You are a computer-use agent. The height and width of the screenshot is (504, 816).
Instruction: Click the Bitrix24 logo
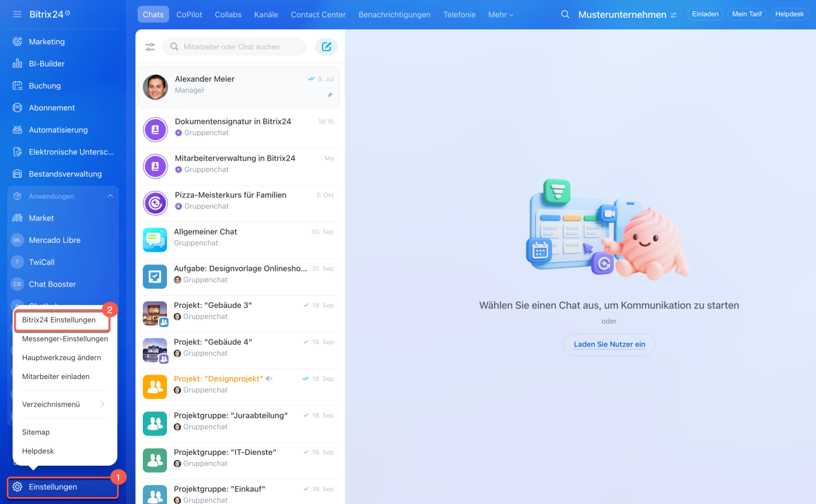pos(50,14)
